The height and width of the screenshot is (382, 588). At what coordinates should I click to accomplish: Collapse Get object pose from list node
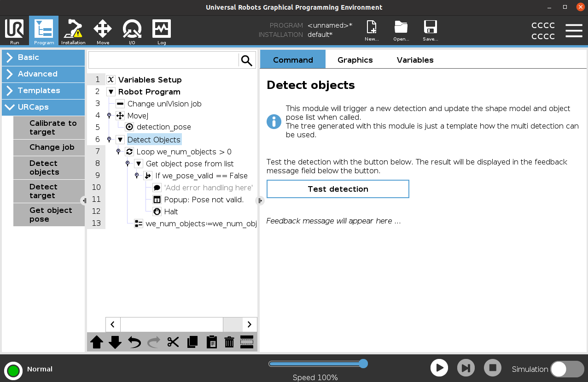pos(139,164)
